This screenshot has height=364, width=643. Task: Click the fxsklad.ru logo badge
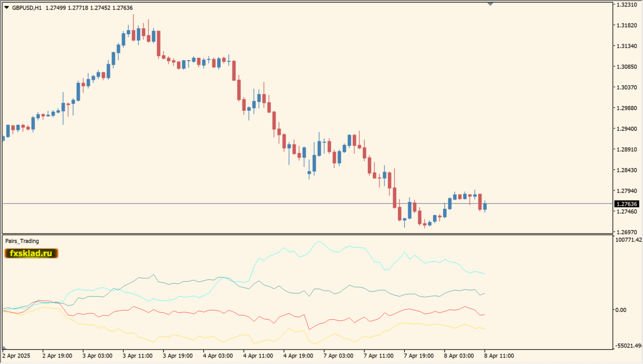32,254
